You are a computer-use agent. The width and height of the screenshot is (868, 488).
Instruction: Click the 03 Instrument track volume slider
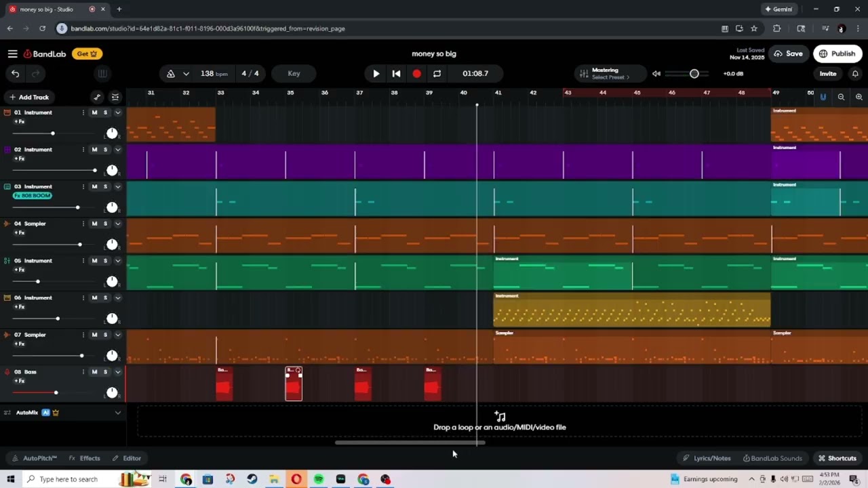click(55, 207)
